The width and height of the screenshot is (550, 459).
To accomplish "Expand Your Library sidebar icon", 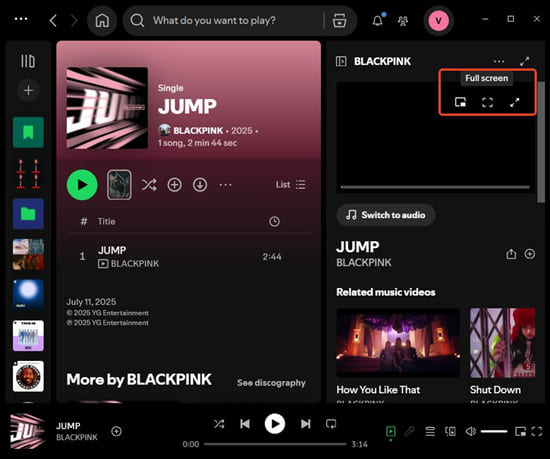I will [28, 61].
